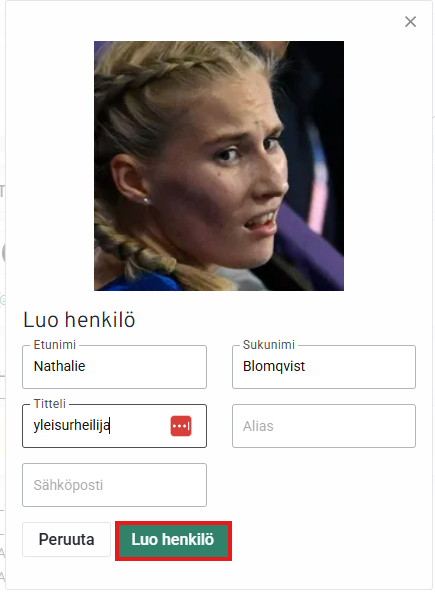
Task: Click into the Titteli text field
Action: pyautogui.click(x=114, y=426)
